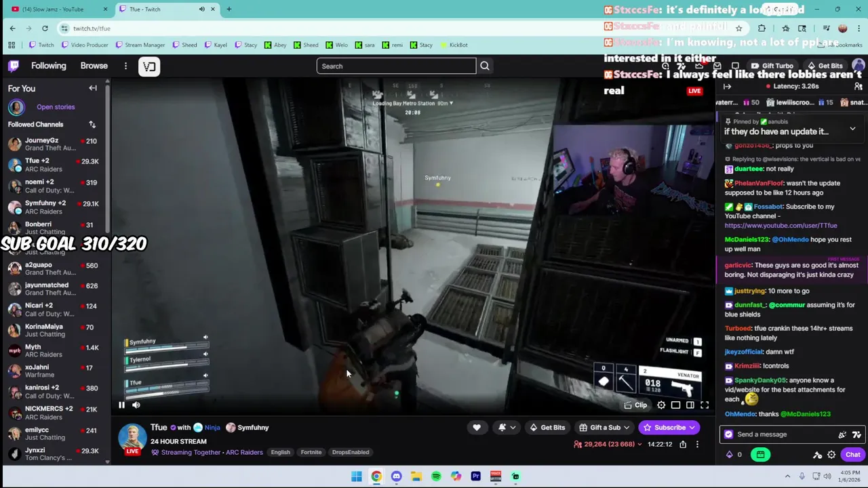
Task: Click Open stories in the sidebar
Action: [x=56, y=107]
